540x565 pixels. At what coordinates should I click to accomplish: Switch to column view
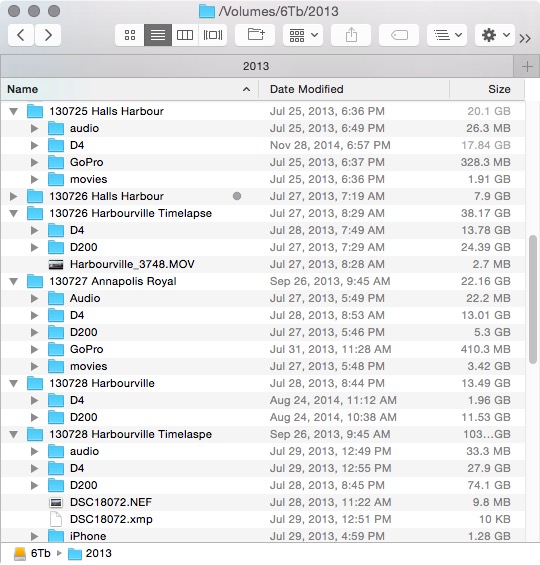click(185, 35)
